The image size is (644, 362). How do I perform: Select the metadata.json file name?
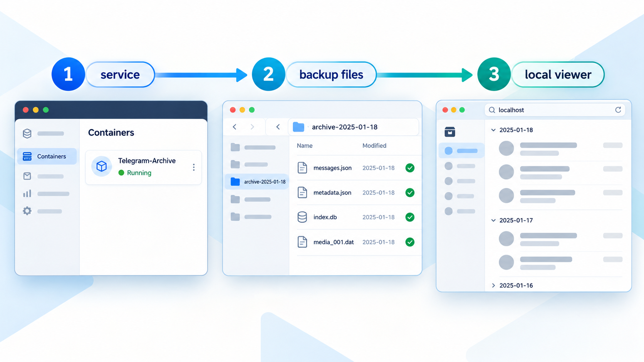click(332, 192)
